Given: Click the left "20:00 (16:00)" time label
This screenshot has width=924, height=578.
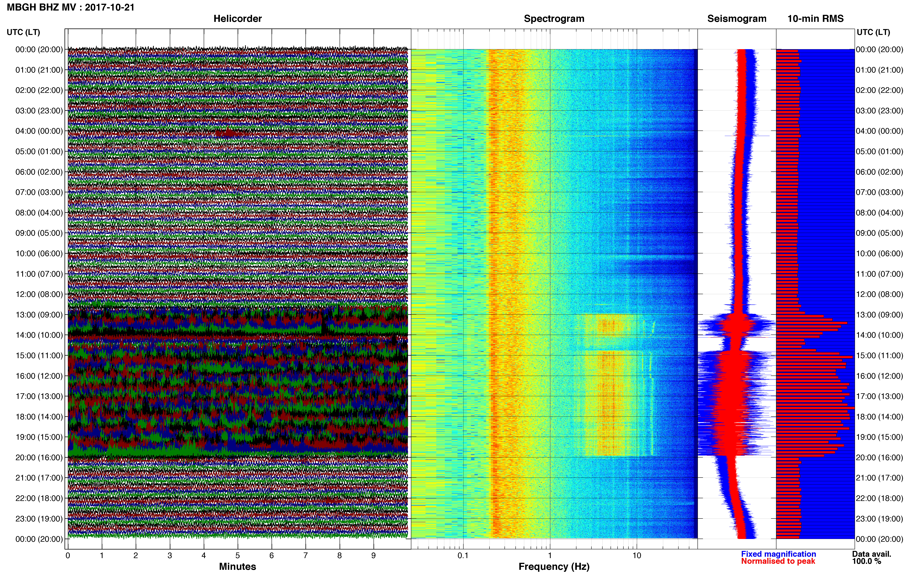Looking at the screenshot, I should click(39, 458).
